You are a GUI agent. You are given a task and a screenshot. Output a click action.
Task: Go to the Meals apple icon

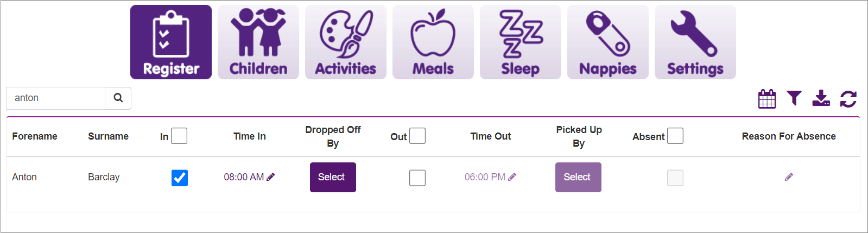coord(433,42)
